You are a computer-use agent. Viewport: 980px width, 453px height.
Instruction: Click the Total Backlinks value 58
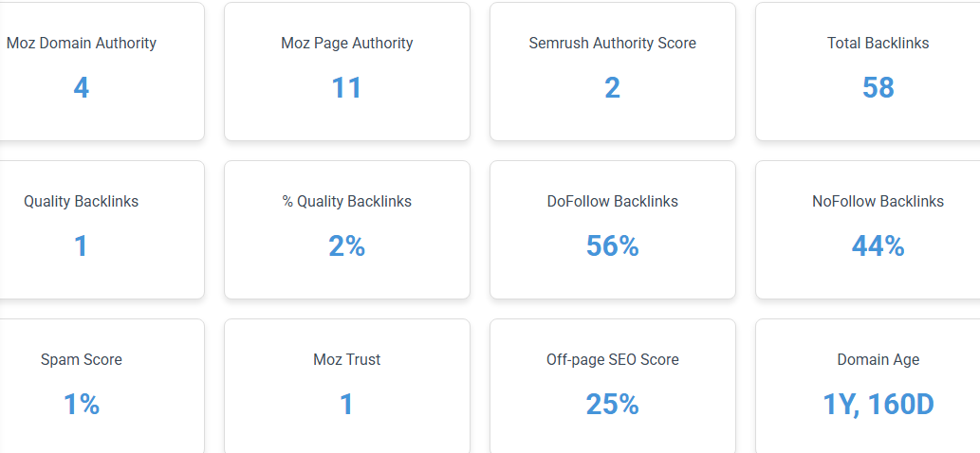(878, 88)
